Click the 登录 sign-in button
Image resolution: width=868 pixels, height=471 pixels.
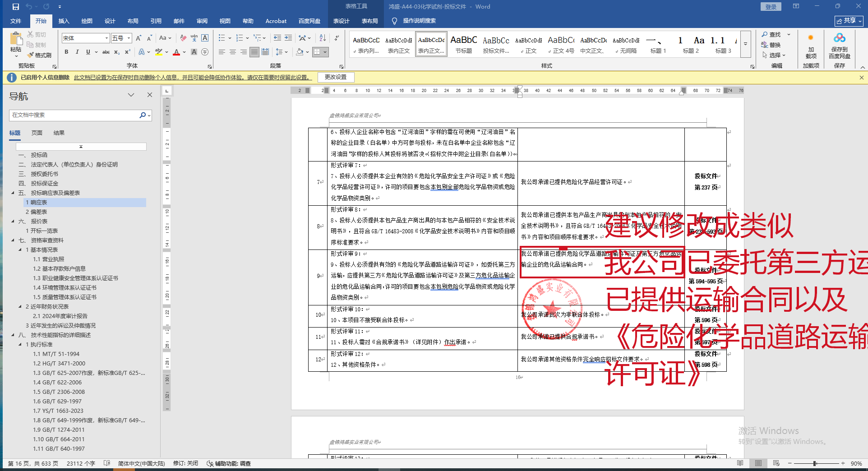771,7
